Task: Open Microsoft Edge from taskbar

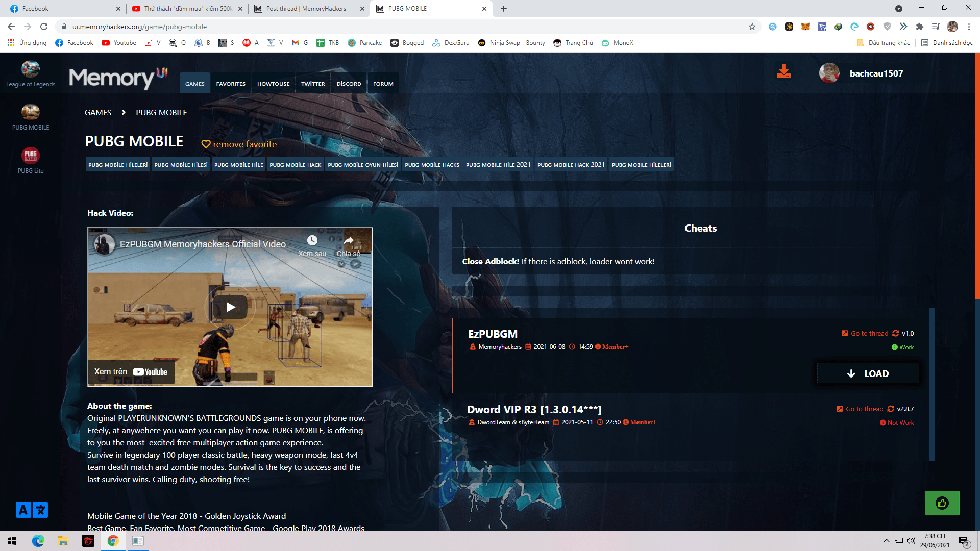Action: [x=38, y=541]
